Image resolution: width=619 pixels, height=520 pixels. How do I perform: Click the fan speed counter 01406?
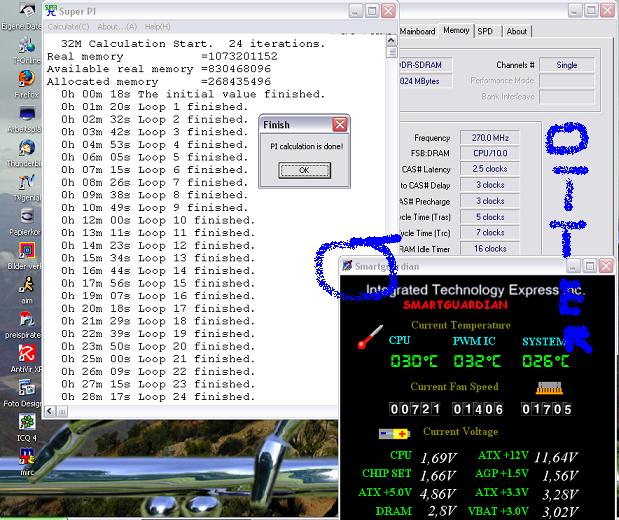point(478,409)
